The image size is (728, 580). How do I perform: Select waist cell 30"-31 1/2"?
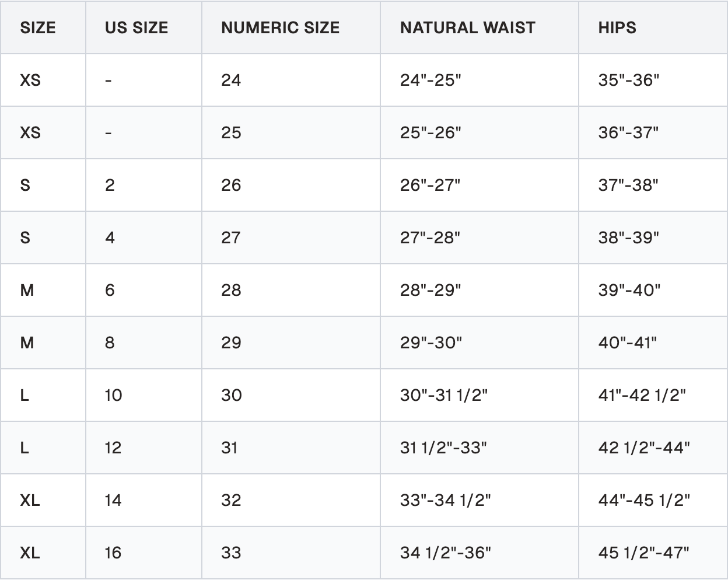tap(480, 395)
